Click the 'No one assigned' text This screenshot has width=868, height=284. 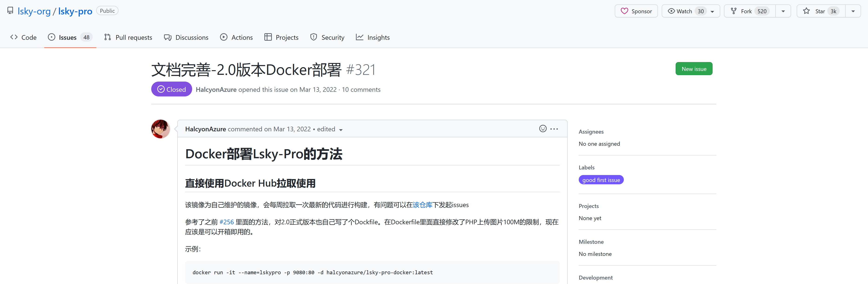(x=599, y=144)
